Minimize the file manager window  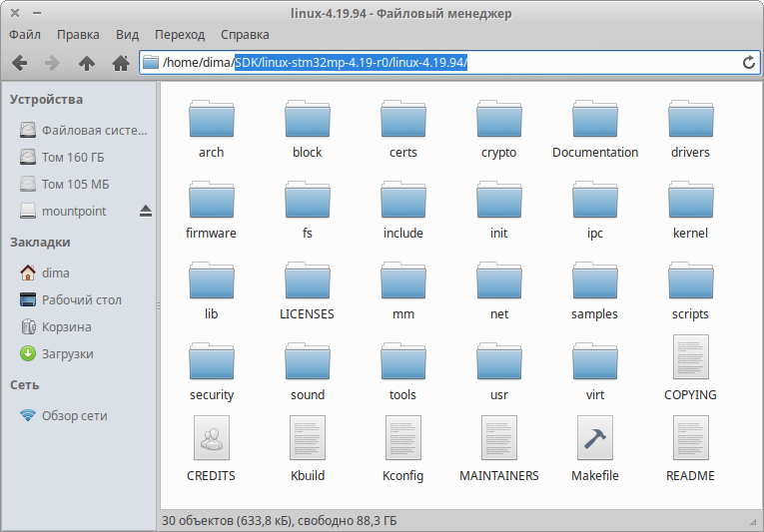pos(37,13)
